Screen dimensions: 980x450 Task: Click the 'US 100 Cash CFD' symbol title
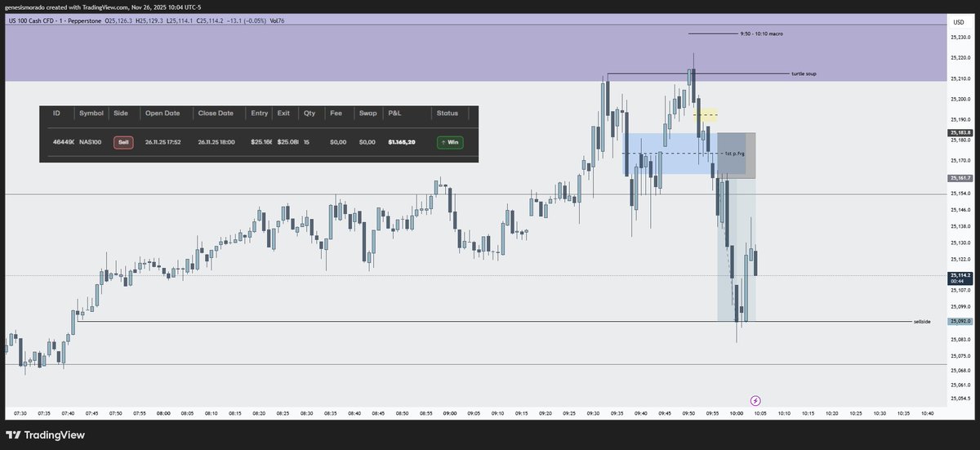click(33, 20)
